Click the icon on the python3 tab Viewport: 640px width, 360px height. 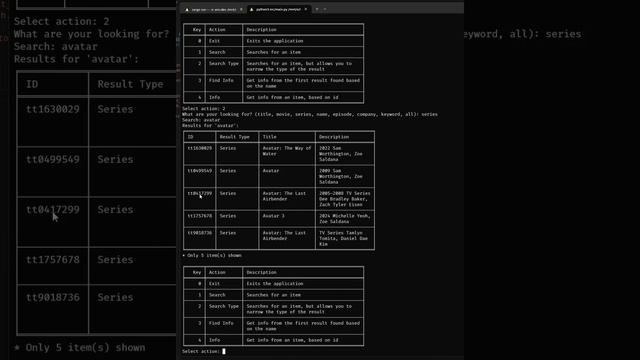(251, 9)
